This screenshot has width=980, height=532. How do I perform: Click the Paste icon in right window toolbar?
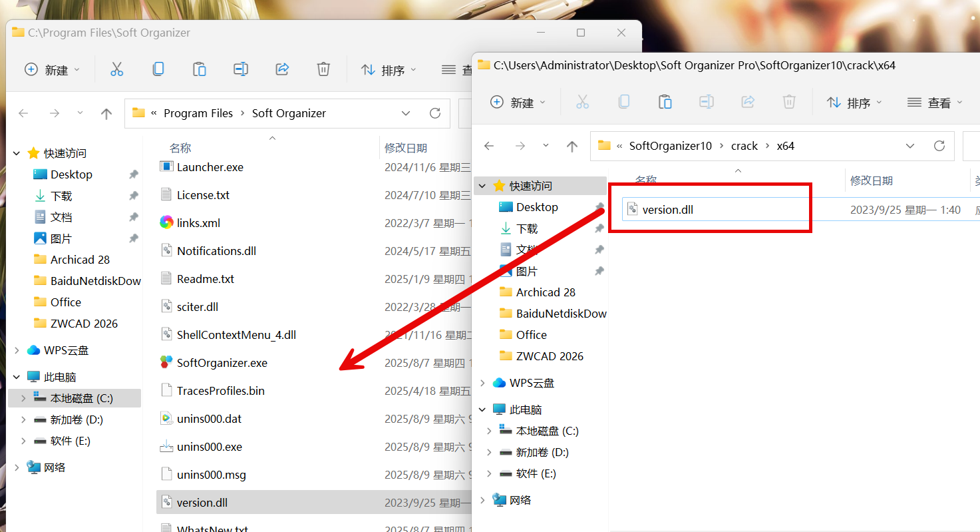coord(665,102)
